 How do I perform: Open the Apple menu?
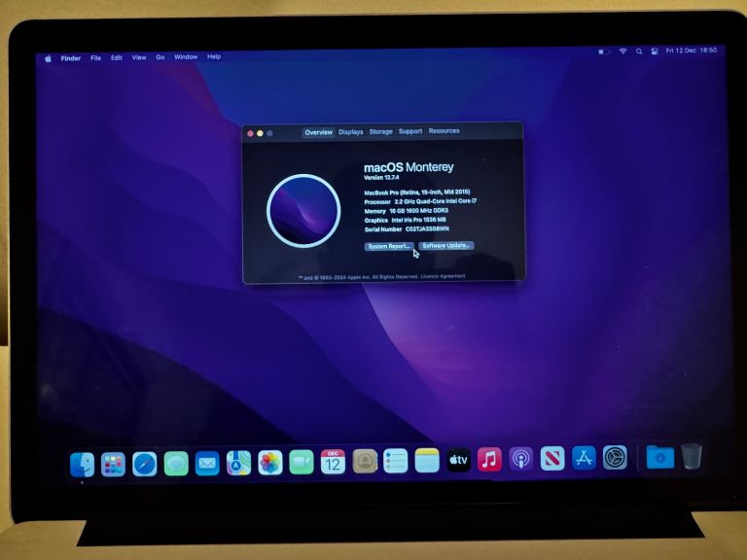pyautogui.click(x=48, y=58)
